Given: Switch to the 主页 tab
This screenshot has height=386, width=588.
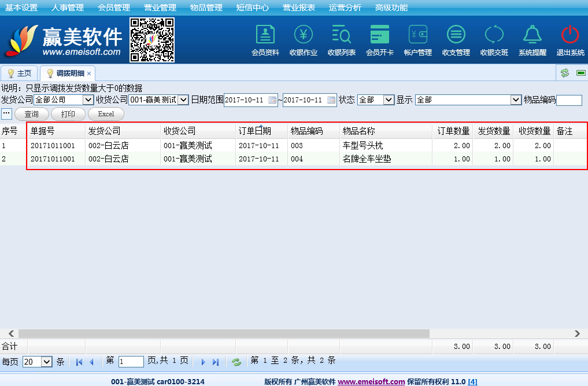Looking at the screenshot, I should [x=20, y=73].
